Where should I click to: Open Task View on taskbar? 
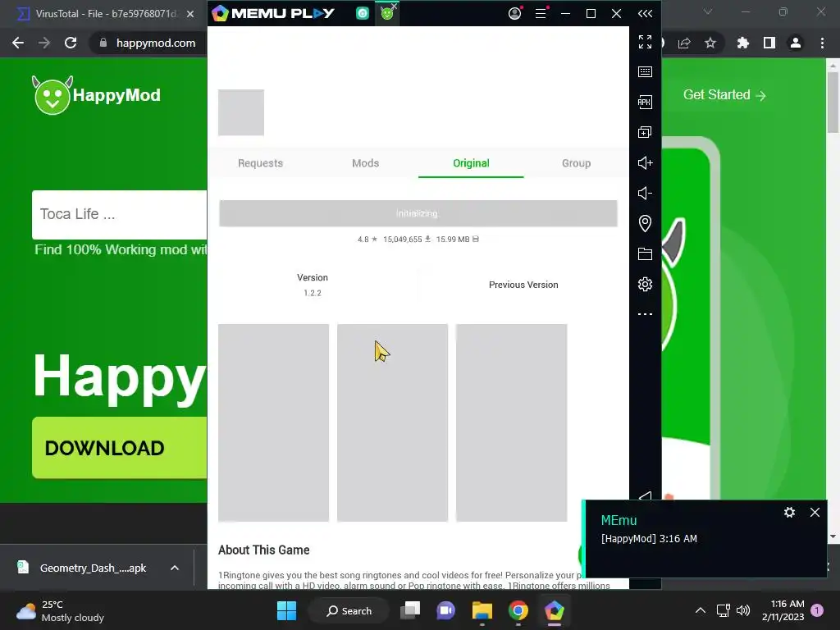(411, 610)
